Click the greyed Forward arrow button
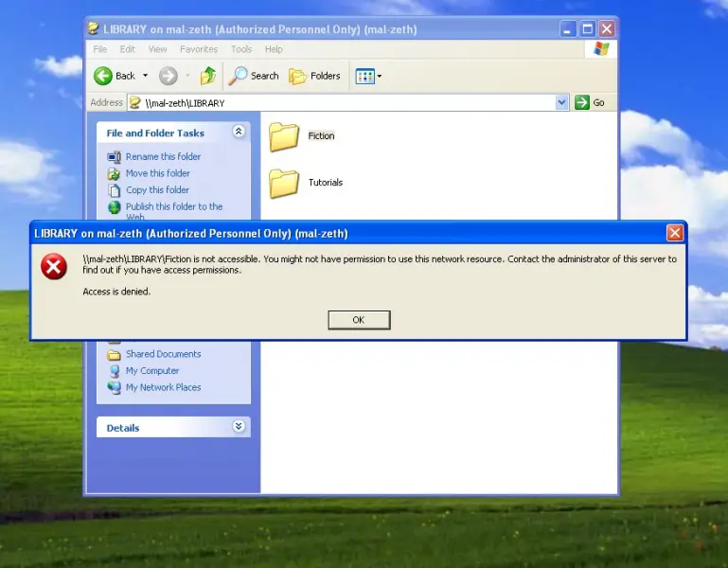 pos(169,76)
